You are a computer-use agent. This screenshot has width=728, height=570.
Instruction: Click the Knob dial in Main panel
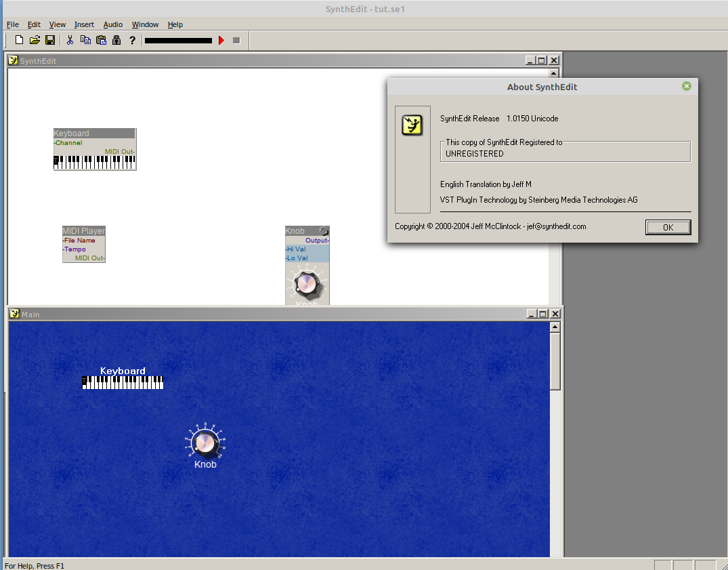(205, 443)
